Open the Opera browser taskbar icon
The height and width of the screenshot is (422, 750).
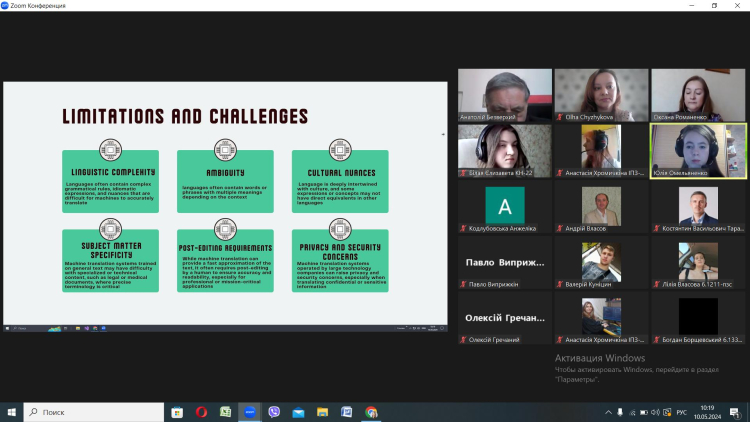(201, 411)
